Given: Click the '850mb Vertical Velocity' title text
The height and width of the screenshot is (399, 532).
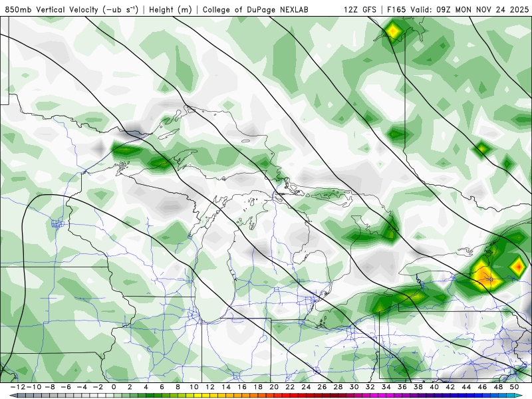Looking at the screenshot, I should click(51, 9).
